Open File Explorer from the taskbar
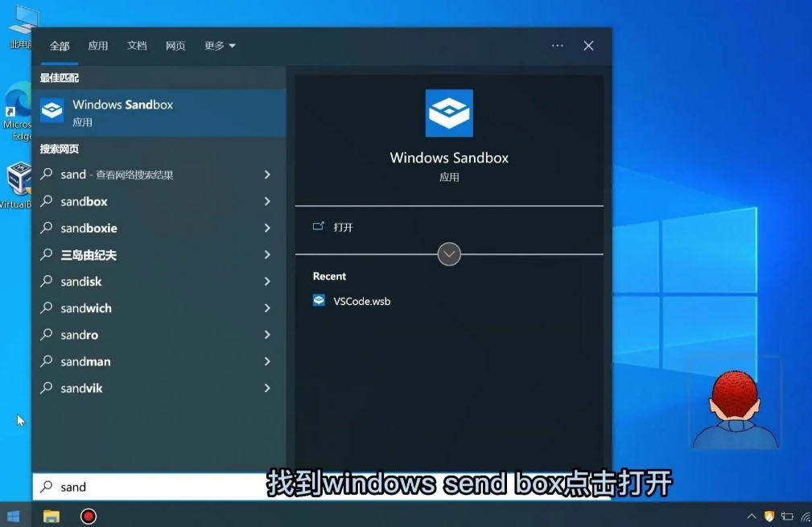The width and height of the screenshot is (812, 527). click(52, 516)
